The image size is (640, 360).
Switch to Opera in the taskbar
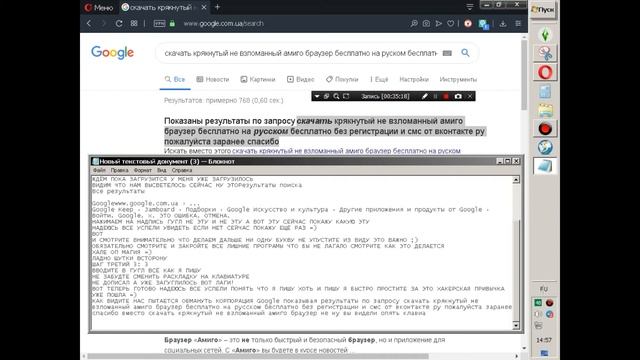point(545,72)
